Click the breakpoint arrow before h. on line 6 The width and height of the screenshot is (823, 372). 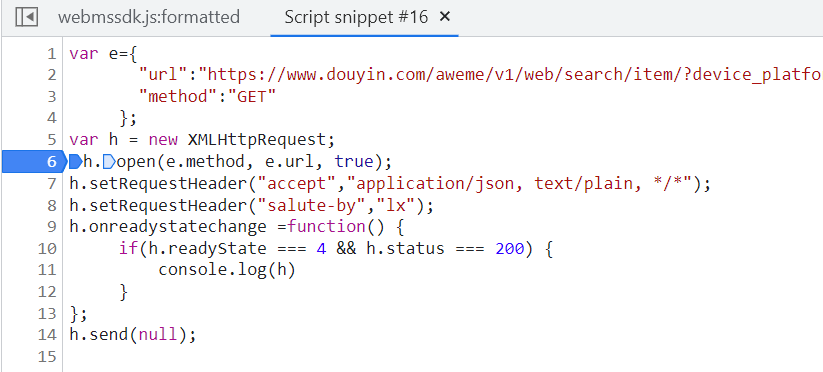(x=76, y=162)
